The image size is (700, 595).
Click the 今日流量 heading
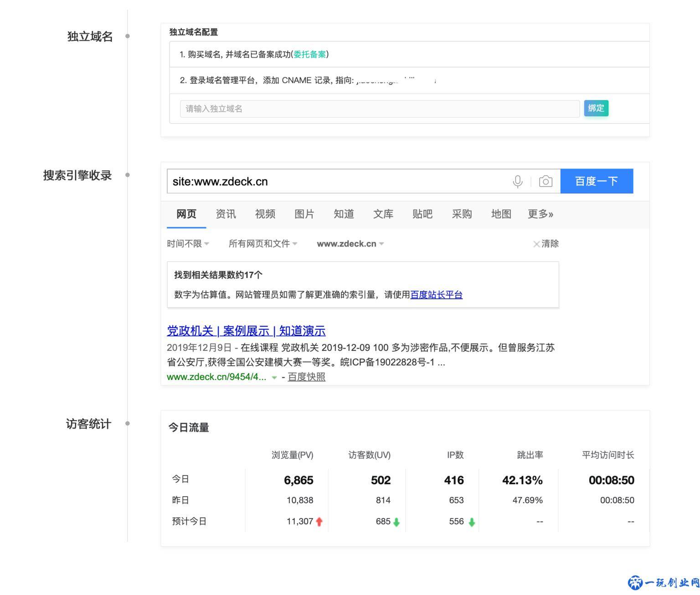(x=189, y=428)
